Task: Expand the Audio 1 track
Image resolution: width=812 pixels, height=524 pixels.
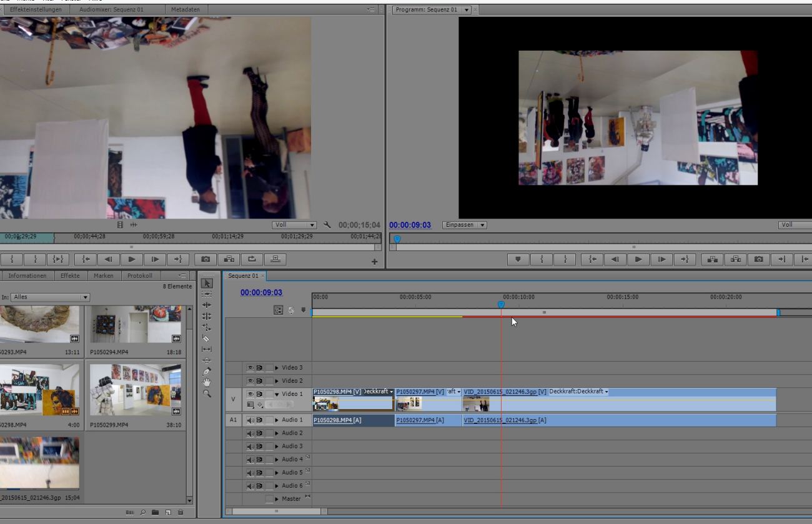Action: tap(277, 420)
